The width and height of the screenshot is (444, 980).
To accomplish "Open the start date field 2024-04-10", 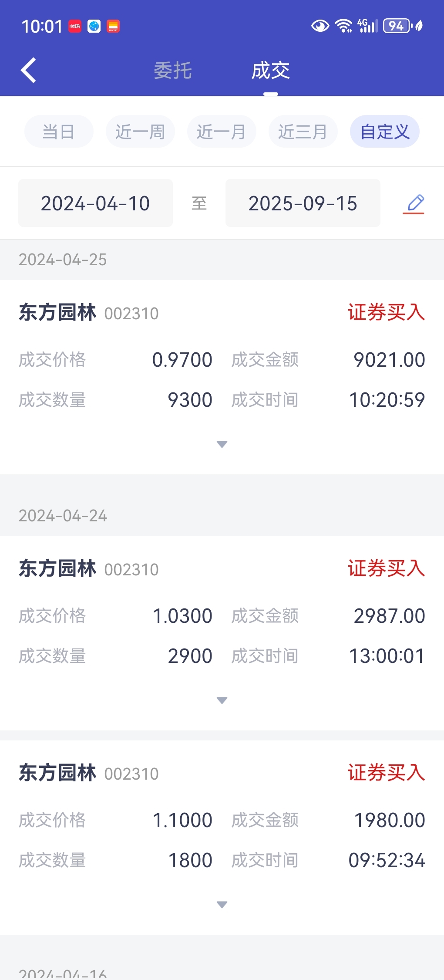I will coord(95,203).
